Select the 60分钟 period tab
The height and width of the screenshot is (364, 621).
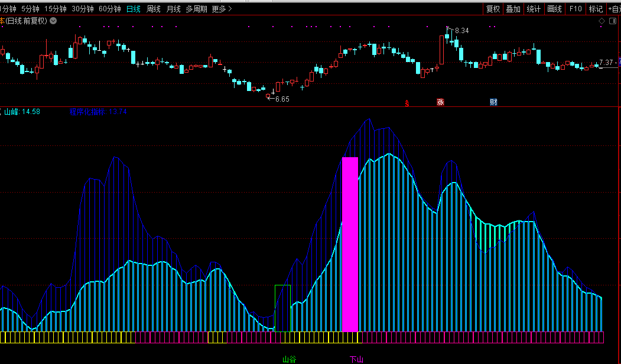click(x=110, y=9)
